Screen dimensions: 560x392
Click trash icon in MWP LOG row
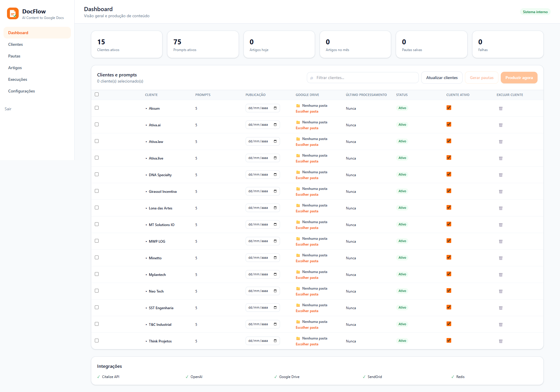pos(501,242)
